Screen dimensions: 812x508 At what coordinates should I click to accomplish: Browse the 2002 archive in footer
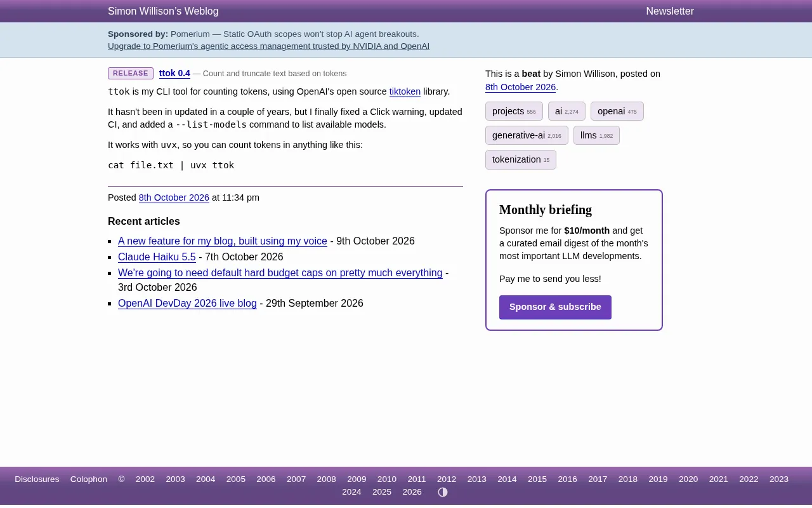coord(145,479)
